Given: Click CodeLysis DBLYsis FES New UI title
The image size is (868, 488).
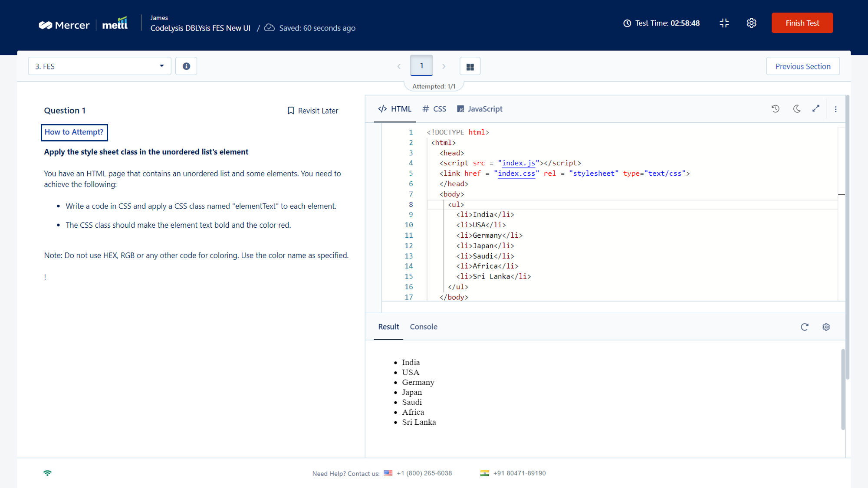Looking at the screenshot, I should (x=201, y=28).
